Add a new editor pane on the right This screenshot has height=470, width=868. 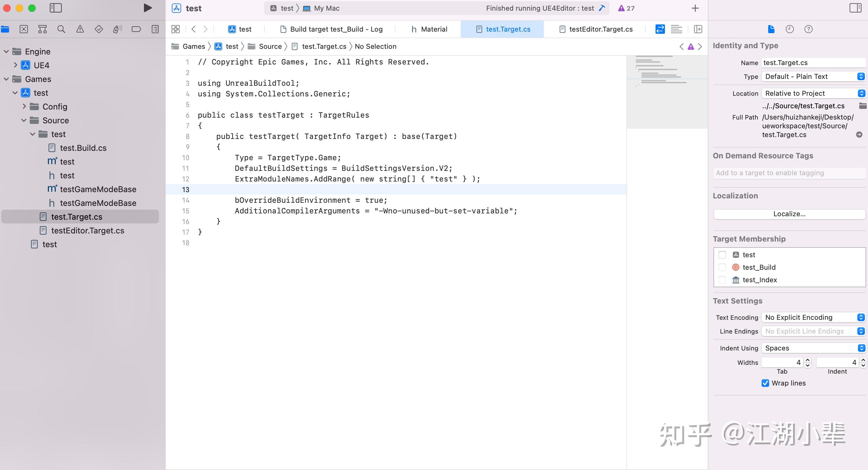[698, 29]
